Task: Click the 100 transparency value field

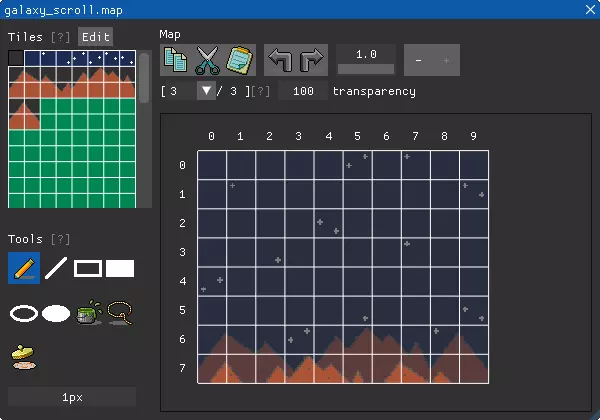Action: tap(303, 91)
